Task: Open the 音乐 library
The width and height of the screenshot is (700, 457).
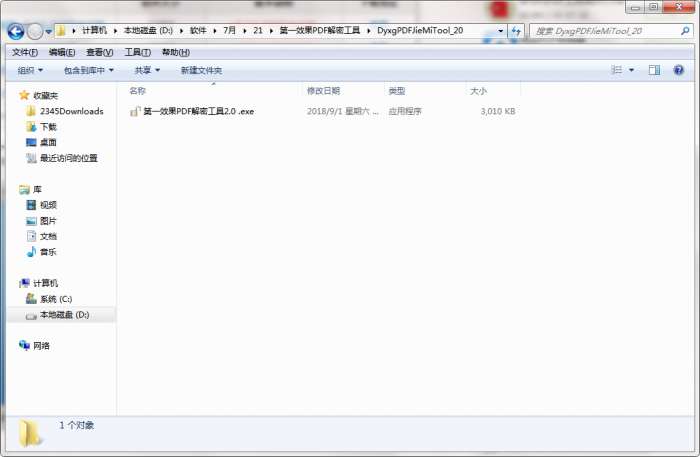Action: pyautogui.click(x=48, y=252)
